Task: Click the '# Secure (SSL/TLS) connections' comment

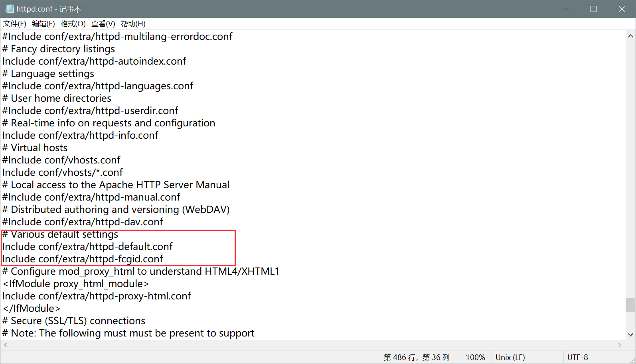Action: (74, 321)
